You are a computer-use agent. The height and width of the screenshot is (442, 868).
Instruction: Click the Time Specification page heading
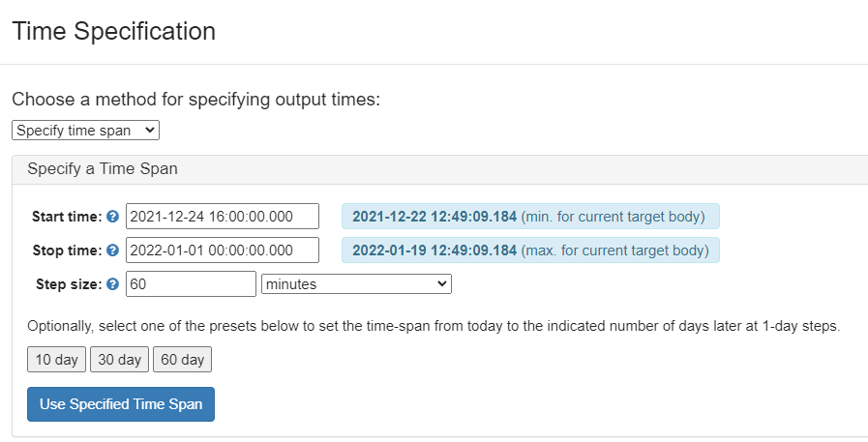113,31
